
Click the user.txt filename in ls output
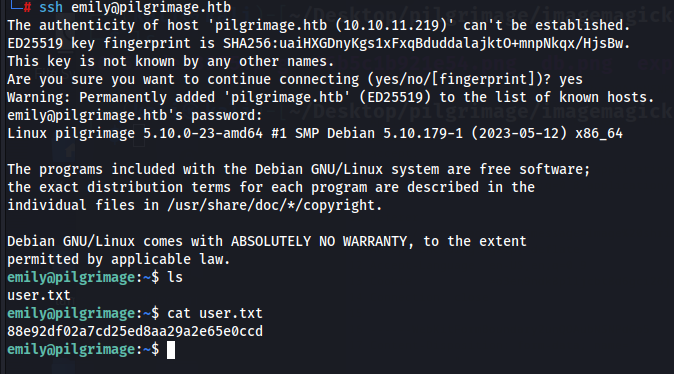tap(39, 295)
